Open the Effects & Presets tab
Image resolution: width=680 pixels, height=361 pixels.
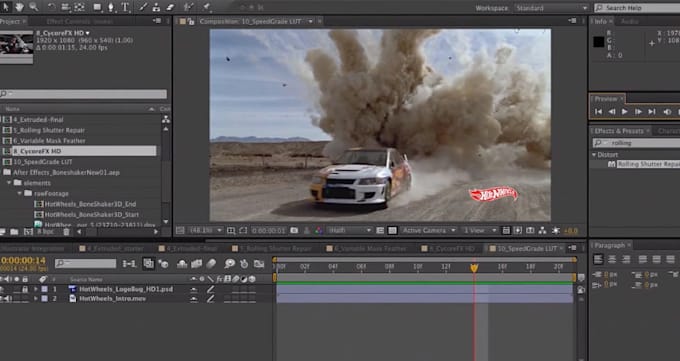click(x=618, y=131)
